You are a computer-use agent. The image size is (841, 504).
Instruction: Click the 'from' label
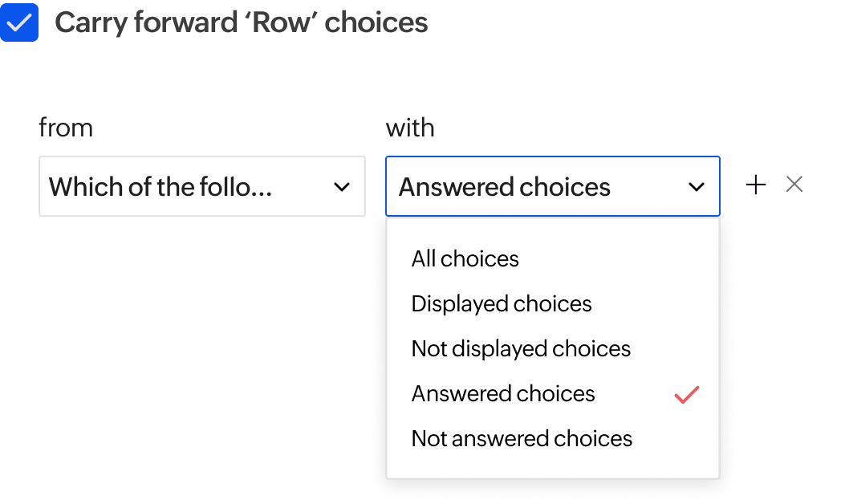[66, 127]
